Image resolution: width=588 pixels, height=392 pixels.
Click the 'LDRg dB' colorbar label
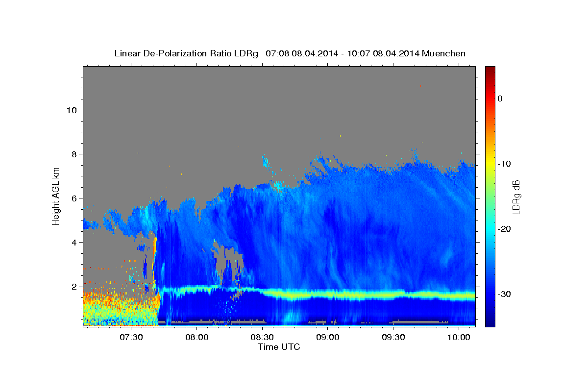tap(515, 197)
